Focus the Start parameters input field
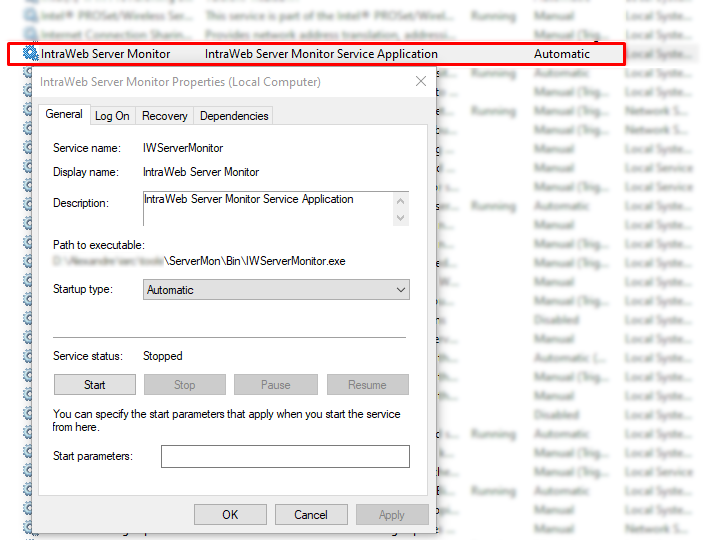This screenshot has width=711, height=540. (285, 456)
